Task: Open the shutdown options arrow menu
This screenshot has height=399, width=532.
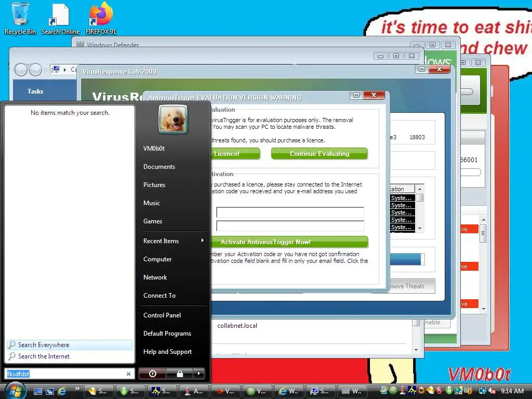Action: pyautogui.click(x=199, y=374)
